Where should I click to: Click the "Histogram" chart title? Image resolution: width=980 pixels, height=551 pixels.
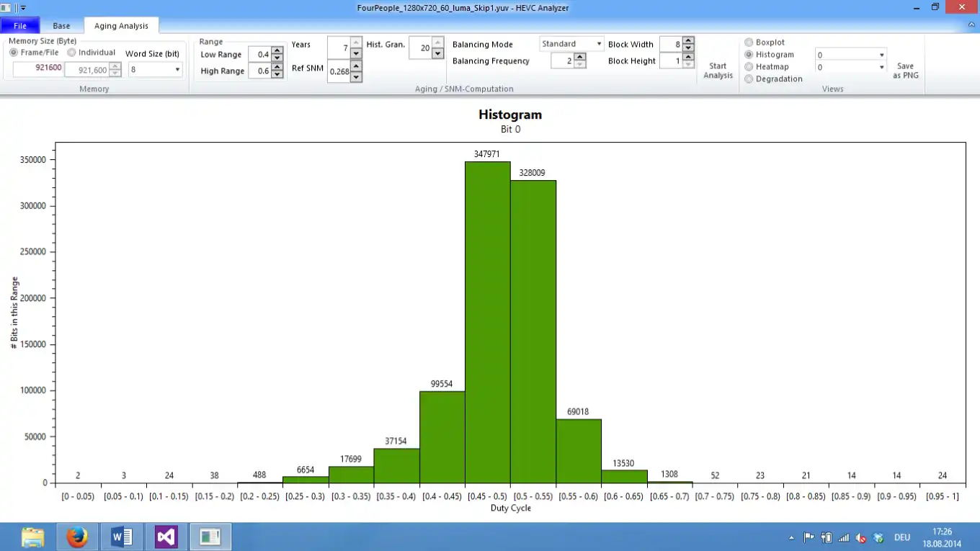[x=510, y=115]
